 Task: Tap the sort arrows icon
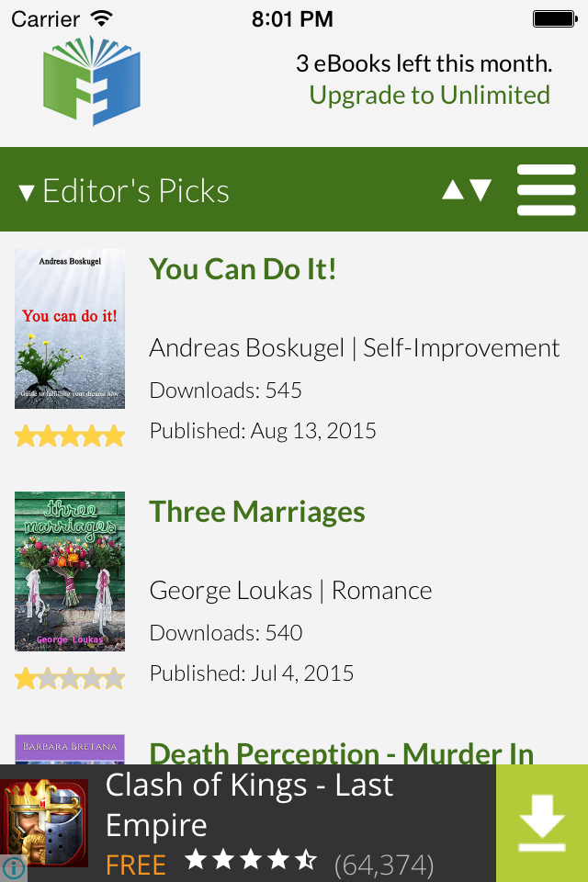(467, 190)
